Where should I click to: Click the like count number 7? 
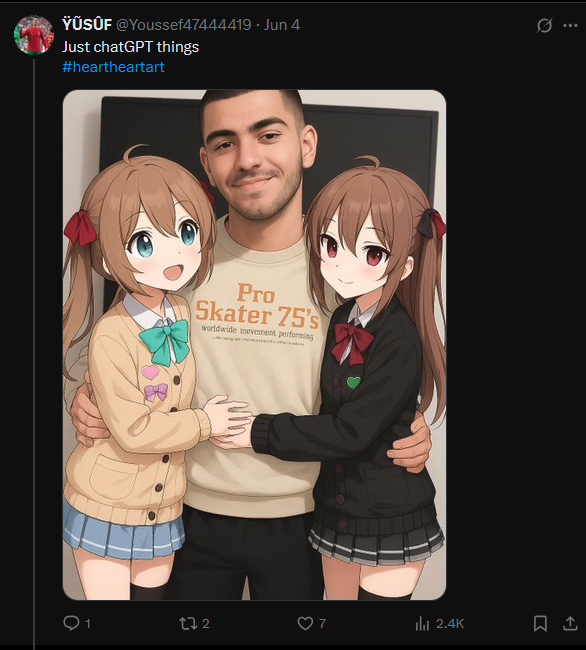pyautogui.click(x=322, y=623)
